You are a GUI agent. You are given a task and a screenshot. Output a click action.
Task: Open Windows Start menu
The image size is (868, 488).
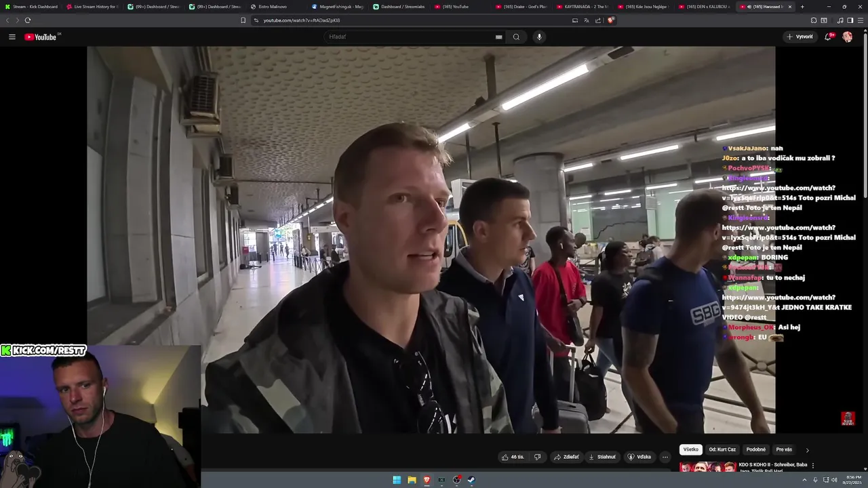click(397, 480)
